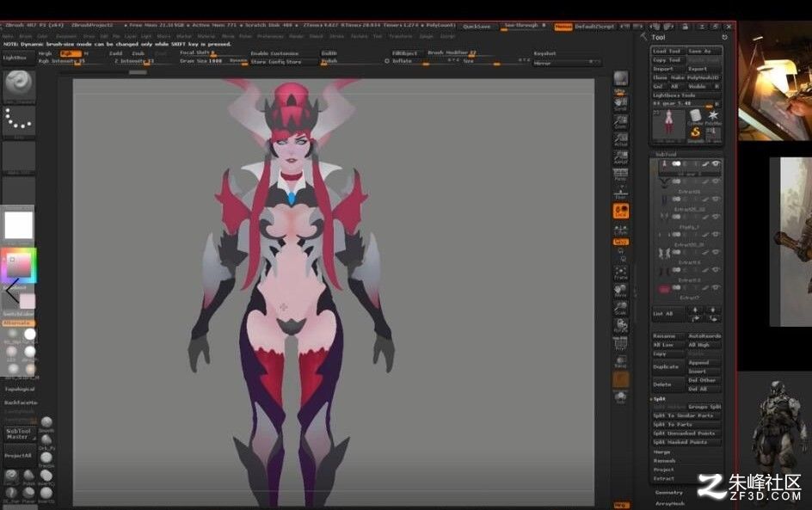
Task: Open the Material menu
Action: click(x=208, y=36)
